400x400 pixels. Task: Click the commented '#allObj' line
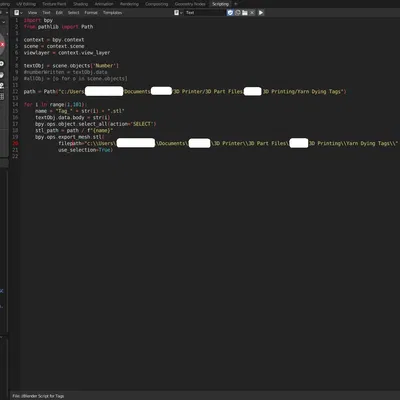pos(75,79)
